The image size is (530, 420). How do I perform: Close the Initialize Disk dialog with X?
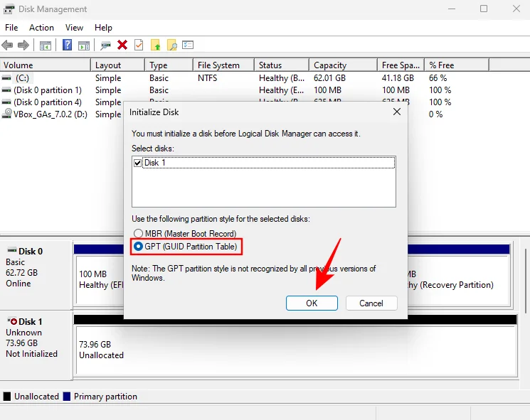tap(397, 112)
